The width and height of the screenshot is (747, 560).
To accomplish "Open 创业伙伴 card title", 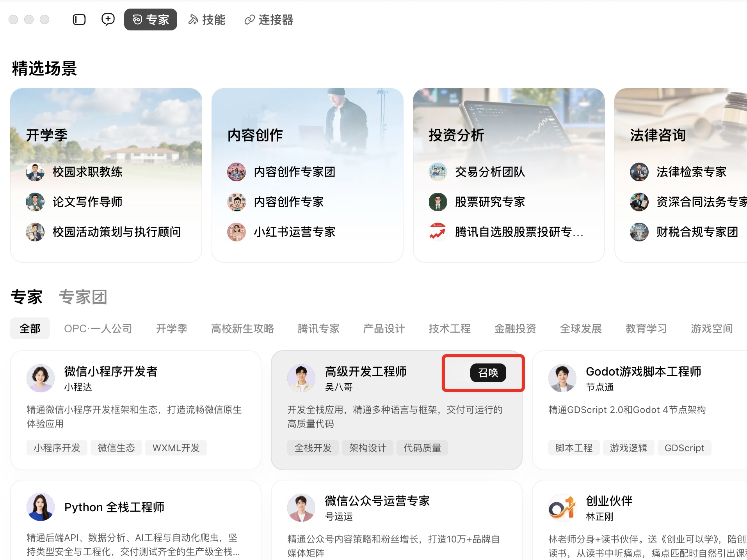I will point(609,501).
